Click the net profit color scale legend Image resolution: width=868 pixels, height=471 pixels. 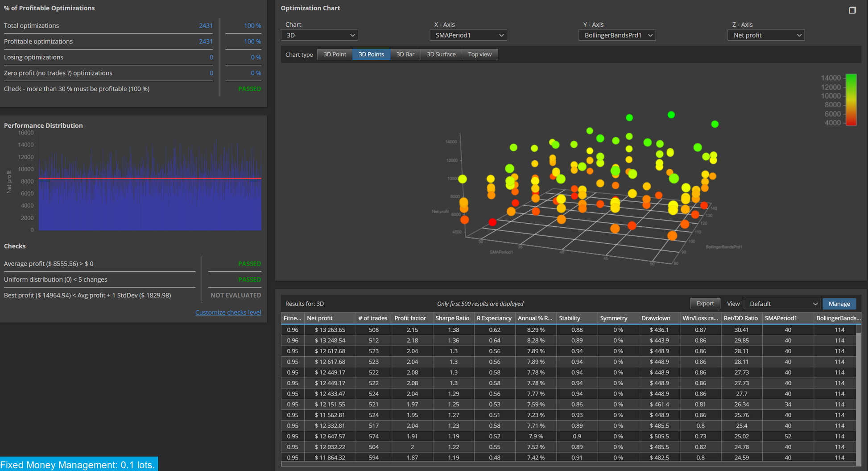(x=851, y=100)
